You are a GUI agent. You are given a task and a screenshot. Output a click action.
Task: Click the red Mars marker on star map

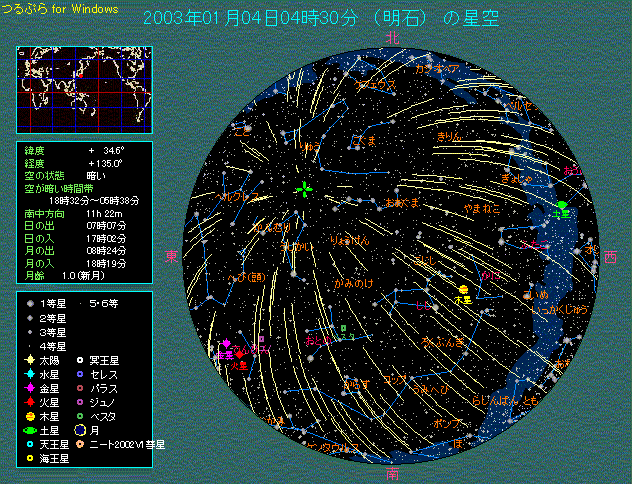(x=240, y=355)
